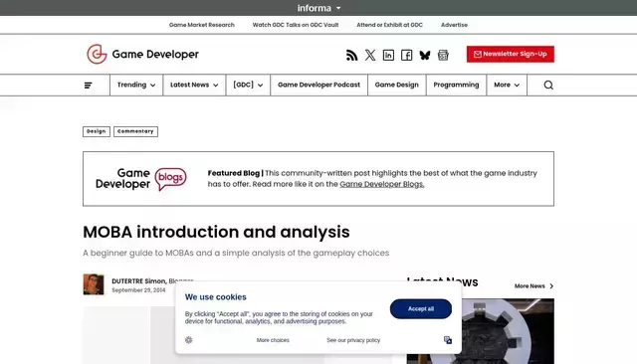637x364 pixels.
Task: Open the Bluesky butterfly icon
Action: tap(425, 55)
